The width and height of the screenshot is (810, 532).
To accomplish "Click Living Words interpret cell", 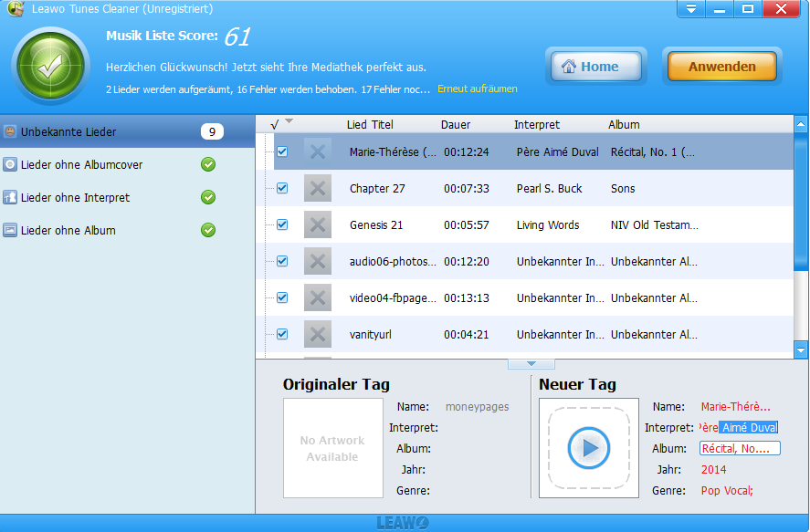I will [x=548, y=225].
